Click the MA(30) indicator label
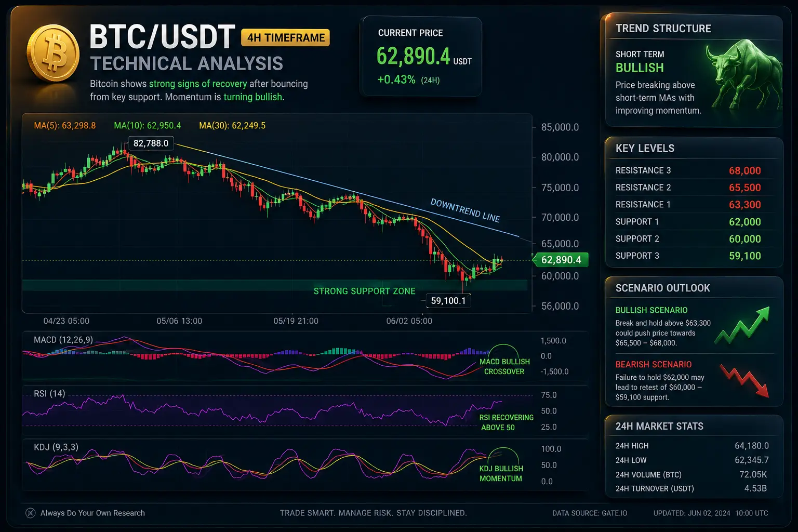The image size is (798, 532). [x=232, y=125]
